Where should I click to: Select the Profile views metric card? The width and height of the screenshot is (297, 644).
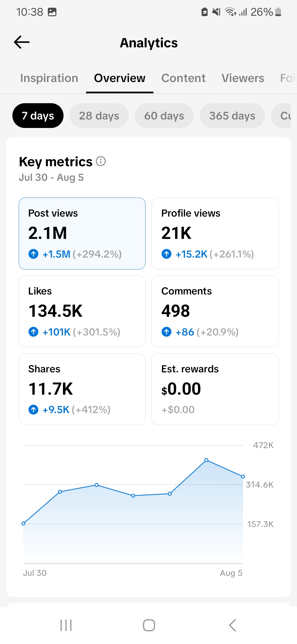(x=215, y=233)
